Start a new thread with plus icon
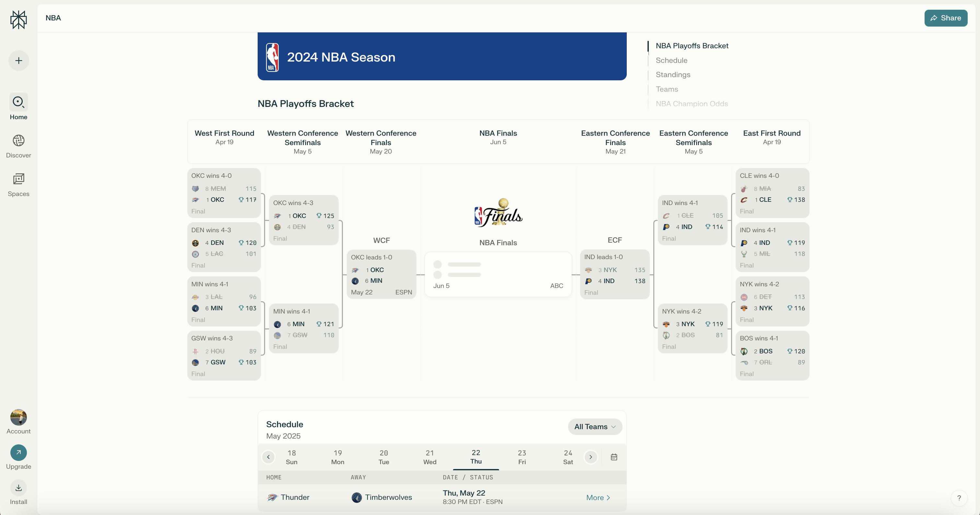Viewport: 980px width, 515px height. (x=19, y=61)
